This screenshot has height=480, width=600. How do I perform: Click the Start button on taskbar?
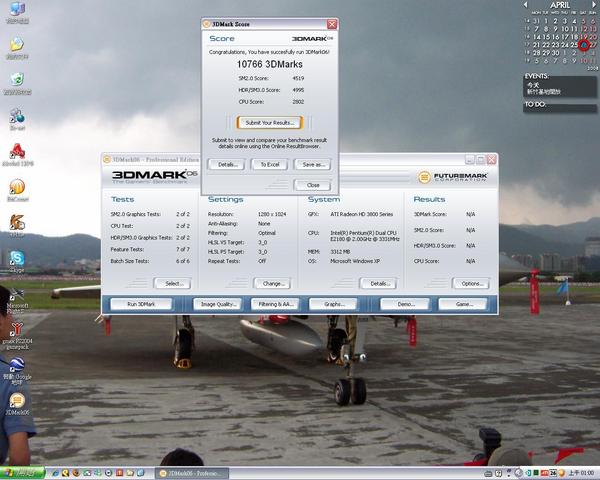pyautogui.click(x=22, y=473)
